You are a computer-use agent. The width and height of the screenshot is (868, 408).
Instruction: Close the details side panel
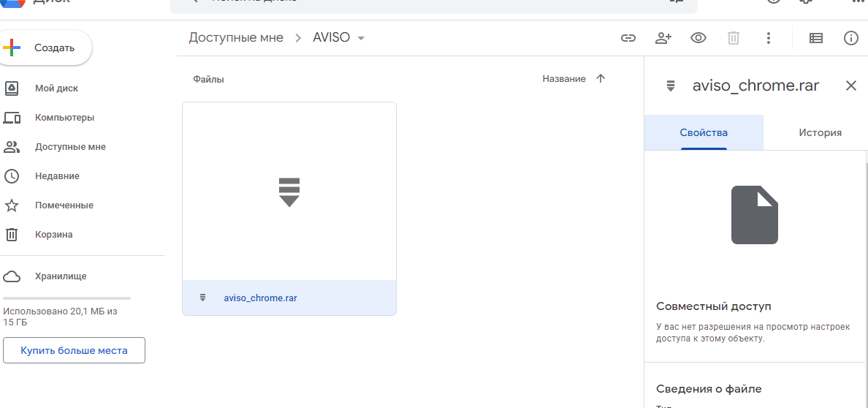(851, 86)
